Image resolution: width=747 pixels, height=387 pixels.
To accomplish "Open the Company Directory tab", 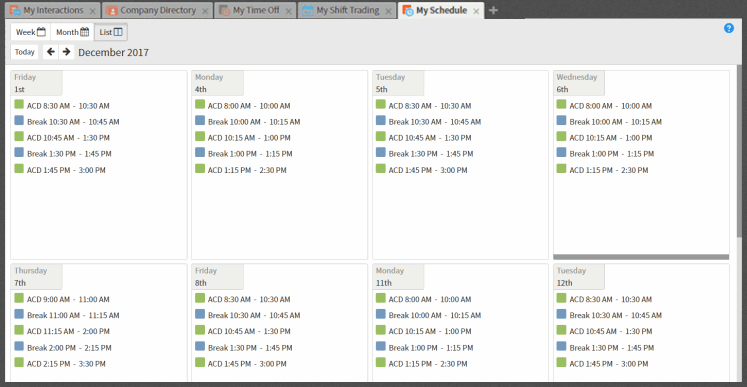I will point(157,10).
